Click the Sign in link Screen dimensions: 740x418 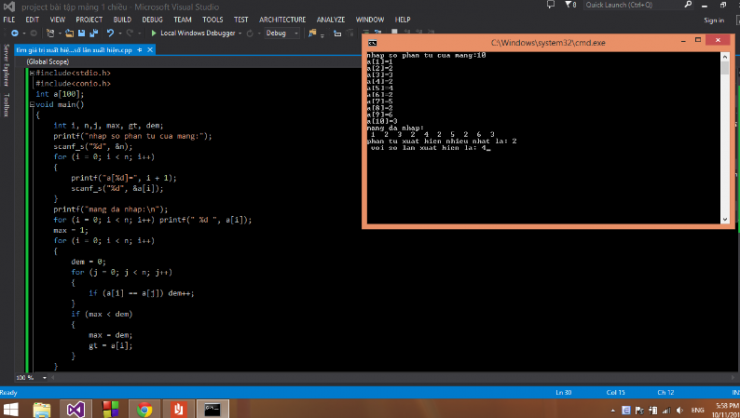[x=713, y=20]
